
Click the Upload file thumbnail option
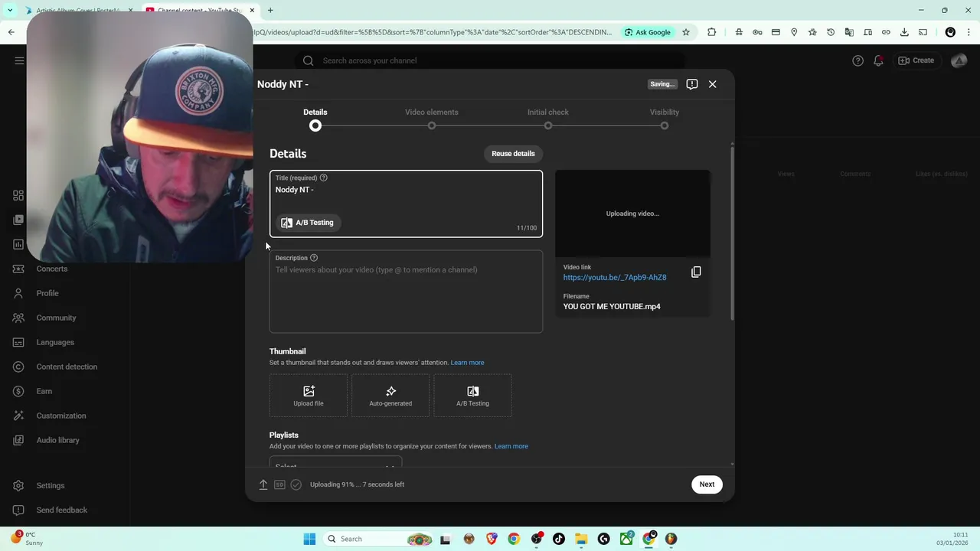point(309,396)
